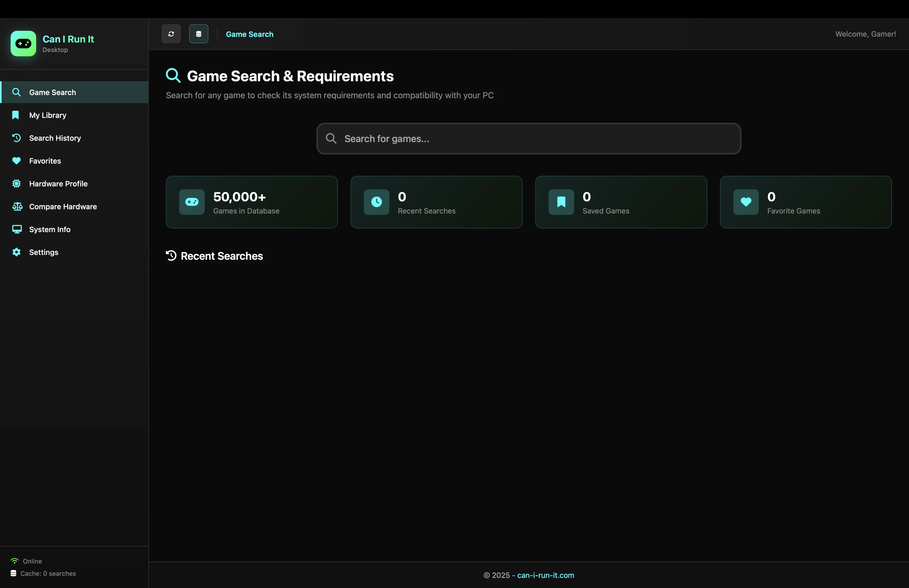The height and width of the screenshot is (588, 909).
Task: Open My Library from the sidebar
Action: click(74, 115)
